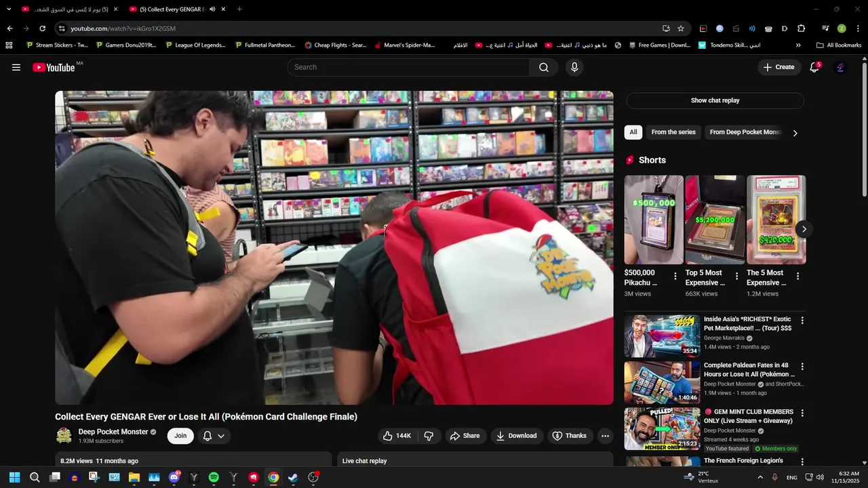Show hidden system tray icons
The height and width of the screenshot is (488, 868).
(x=759, y=477)
